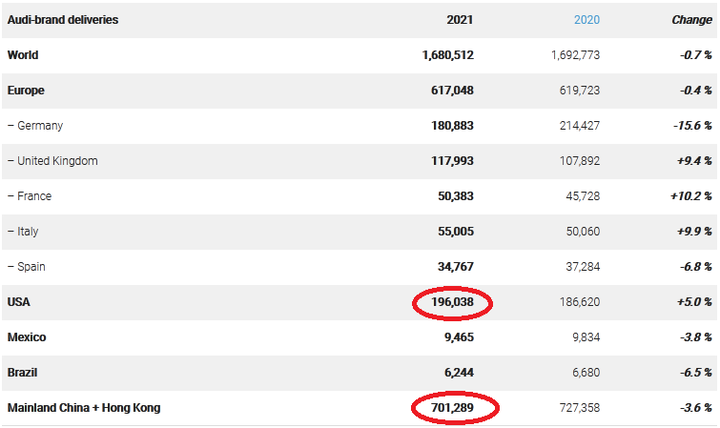Click the Italy 2021 figure 55,005

tap(456, 231)
